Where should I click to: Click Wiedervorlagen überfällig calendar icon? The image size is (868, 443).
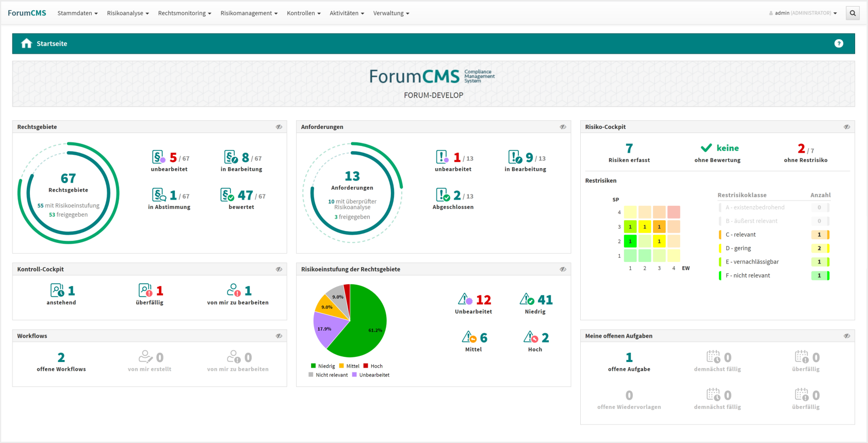[x=801, y=395]
